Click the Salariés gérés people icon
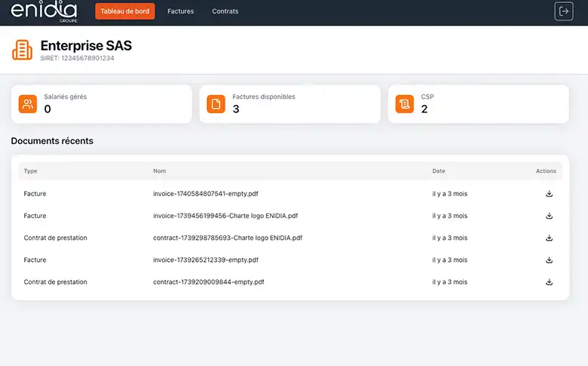 click(28, 104)
